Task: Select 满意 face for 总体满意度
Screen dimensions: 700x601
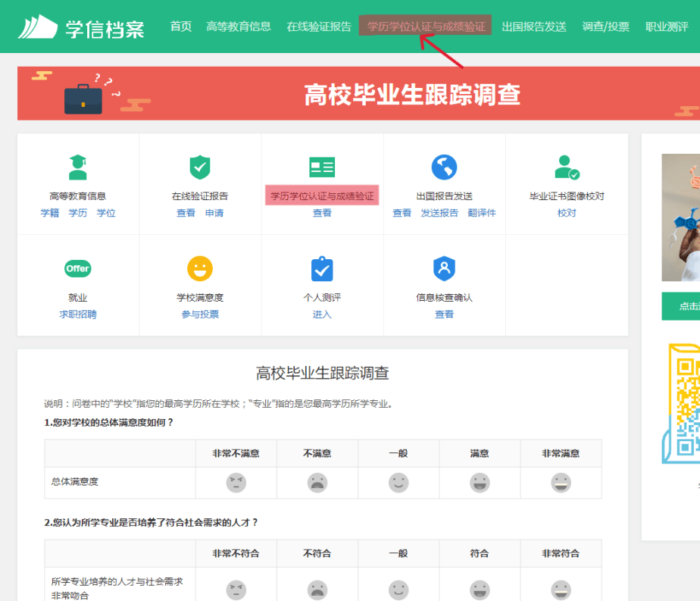Action: point(480,482)
